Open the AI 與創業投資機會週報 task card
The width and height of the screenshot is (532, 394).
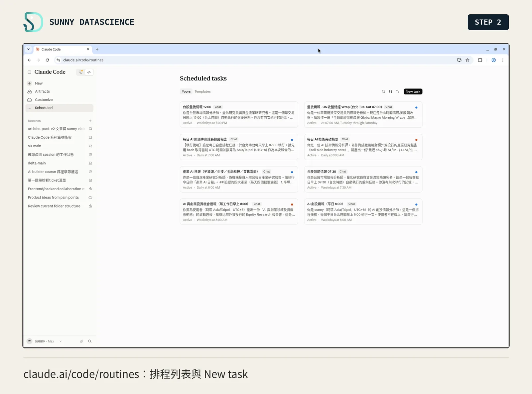click(239, 211)
